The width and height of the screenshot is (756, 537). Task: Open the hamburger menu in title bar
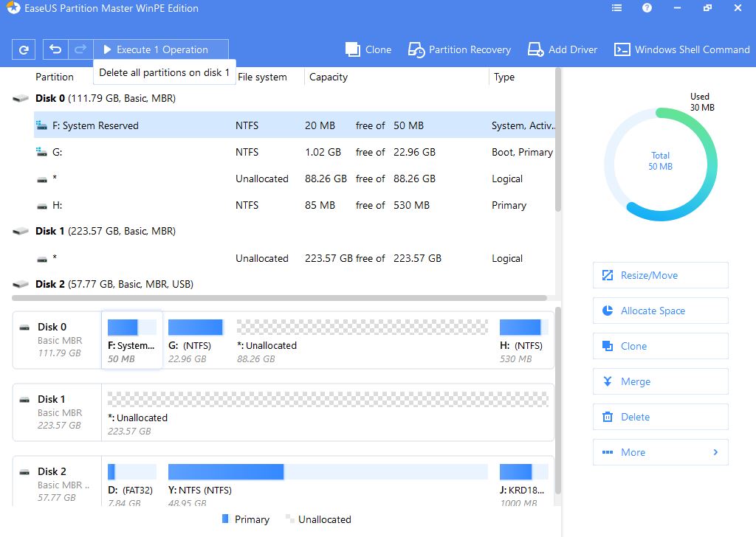tap(617, 9)
